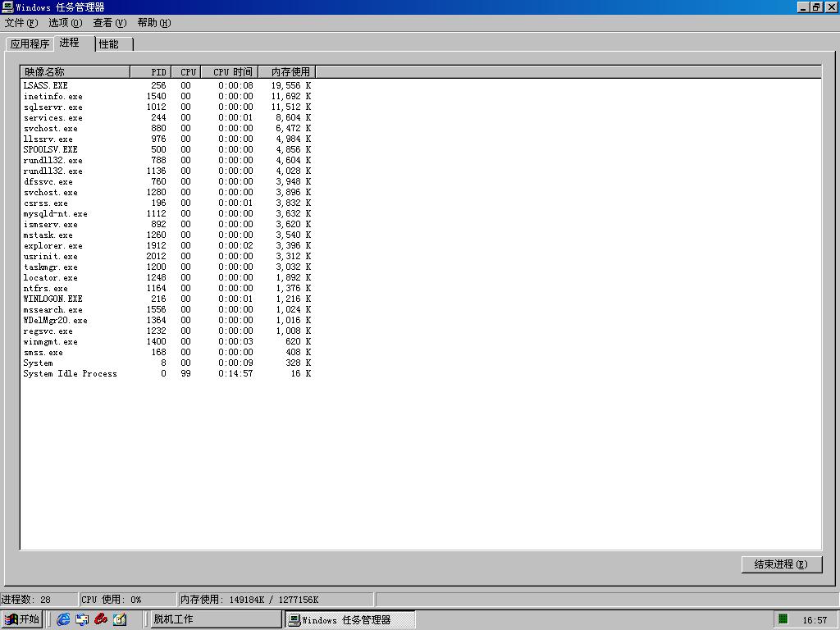Click the show desktop quick launch icon

pyautogui.click(x=82, y=619)
